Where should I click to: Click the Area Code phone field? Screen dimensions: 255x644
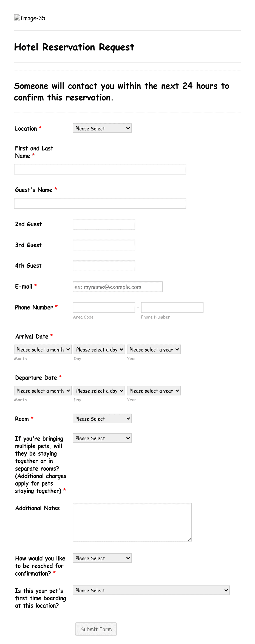[x=103, y=307]
